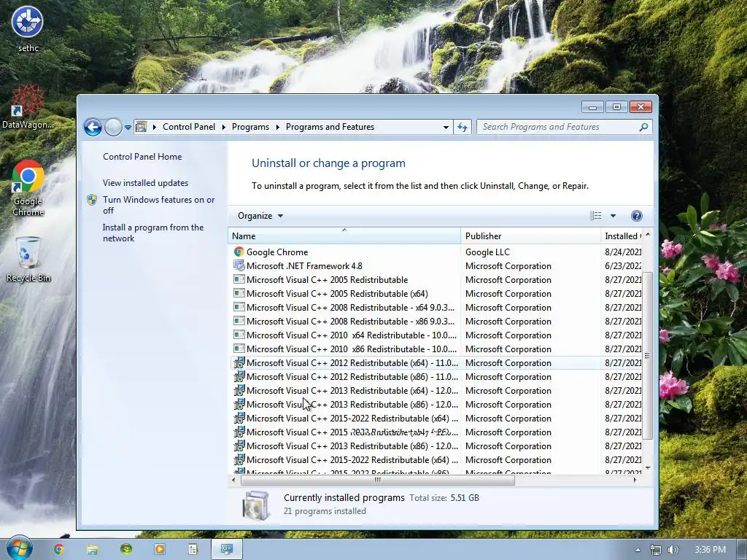
Task: Open the view options dropdown arrow
Action: click(613, 216)
